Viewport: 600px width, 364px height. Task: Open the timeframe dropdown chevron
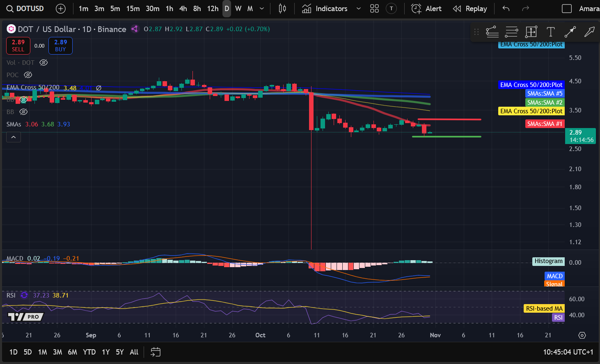coord(262,8)
